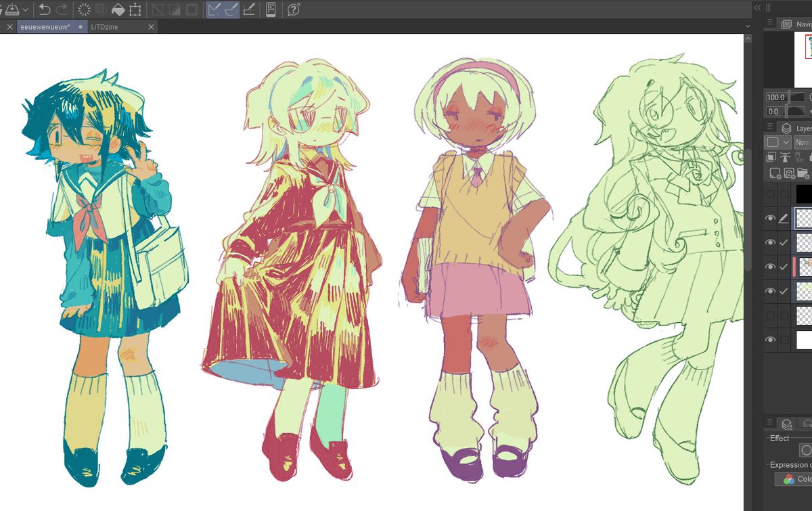Select the white paper layer thumbnail
This screenshot has height=511, width=812.
[805, 340]
